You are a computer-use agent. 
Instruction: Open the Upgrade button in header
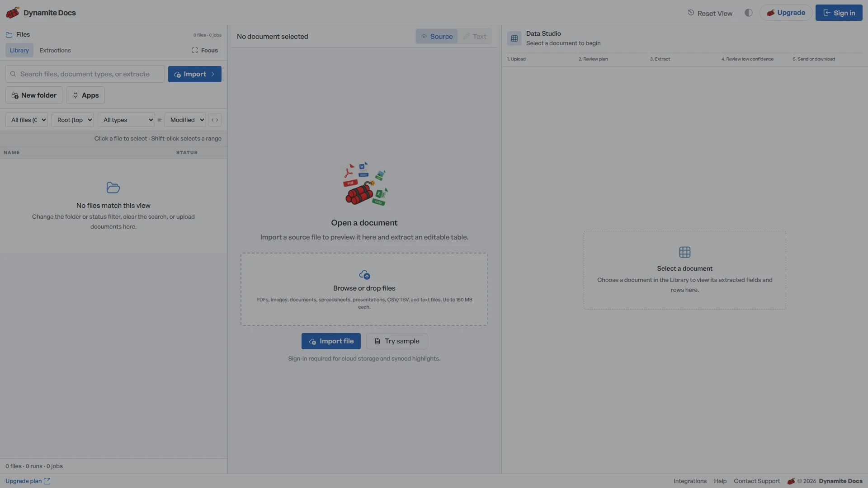tap(786, 13)
